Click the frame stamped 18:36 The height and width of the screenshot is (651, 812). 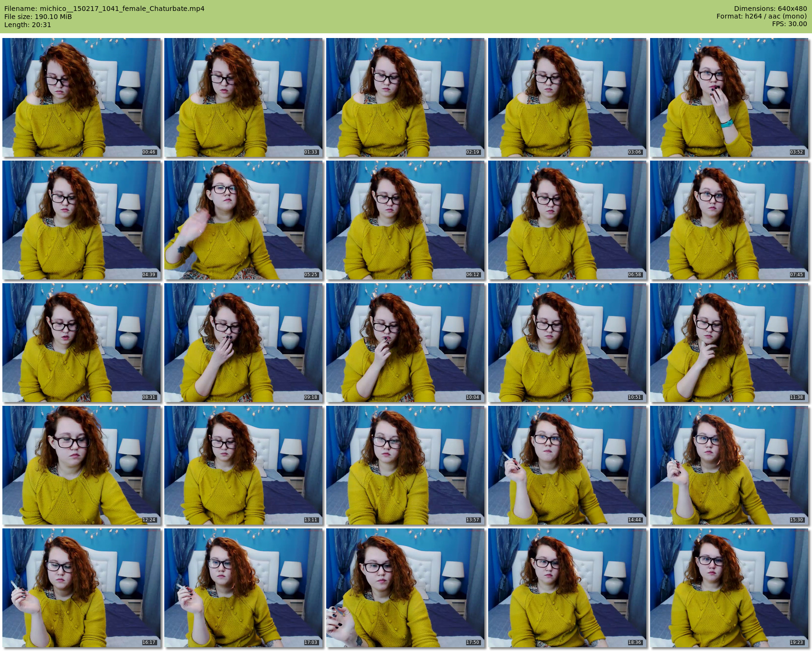(x=567, y=588)
